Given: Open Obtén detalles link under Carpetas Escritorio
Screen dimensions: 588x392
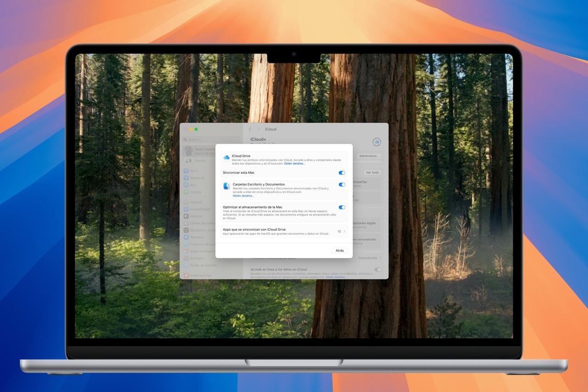Looking at the screenshot, I should point(243,196).
